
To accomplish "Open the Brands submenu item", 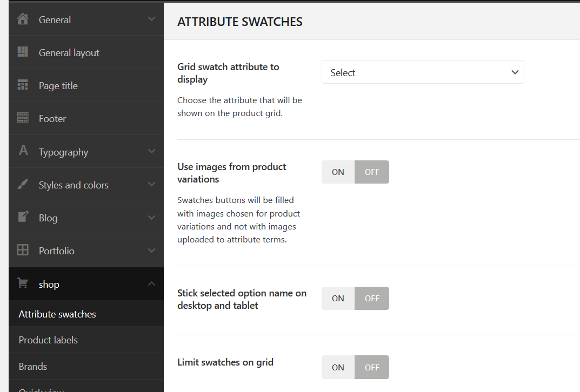I will click(x=33, y=367).
